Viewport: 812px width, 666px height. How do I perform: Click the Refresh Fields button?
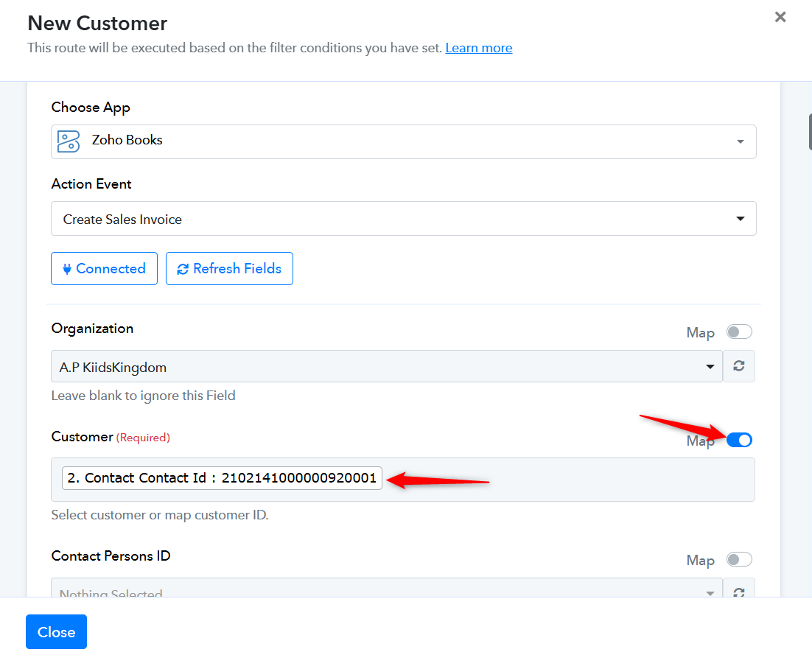pos(229,268)
